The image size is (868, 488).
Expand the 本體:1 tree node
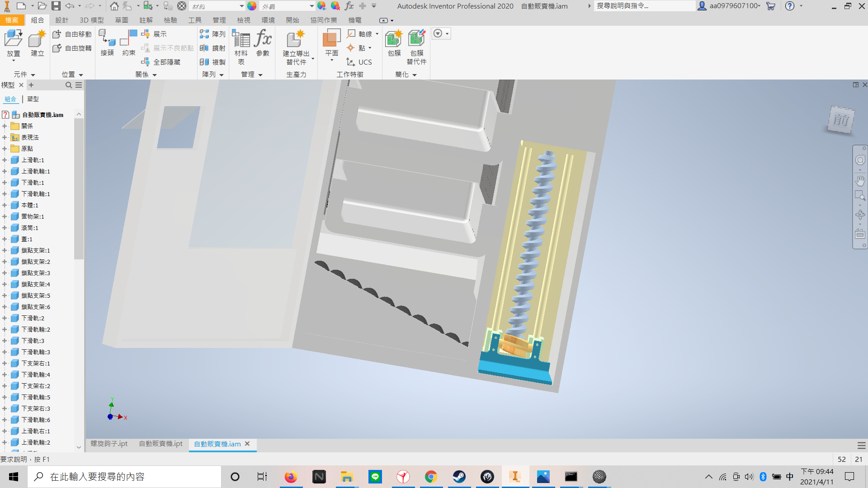click(x=5, y=205)
